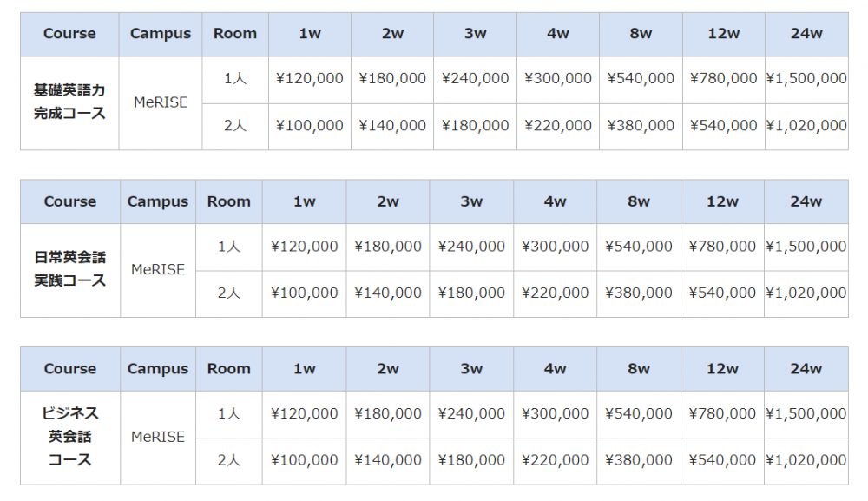The image size is (868, 501).
Task: Click the 1w header in second table
Action: coord(304,201)
